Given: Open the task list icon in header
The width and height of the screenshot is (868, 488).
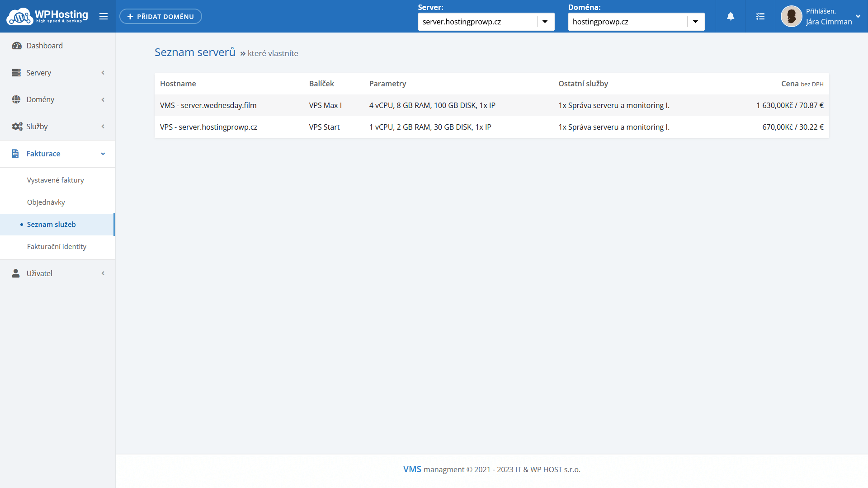Looking at the screenshot, I should [760, 16].
